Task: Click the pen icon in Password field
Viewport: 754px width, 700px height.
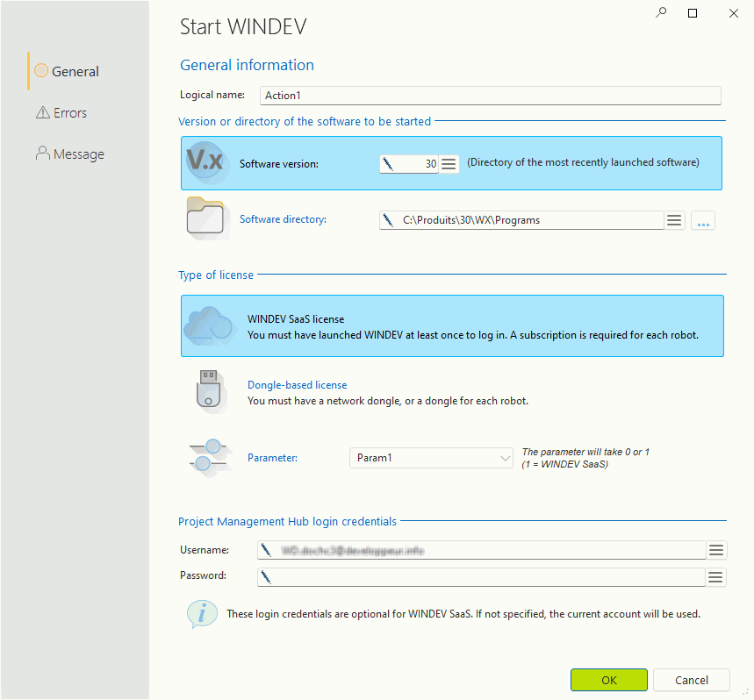Action: (x=266, y=577)
